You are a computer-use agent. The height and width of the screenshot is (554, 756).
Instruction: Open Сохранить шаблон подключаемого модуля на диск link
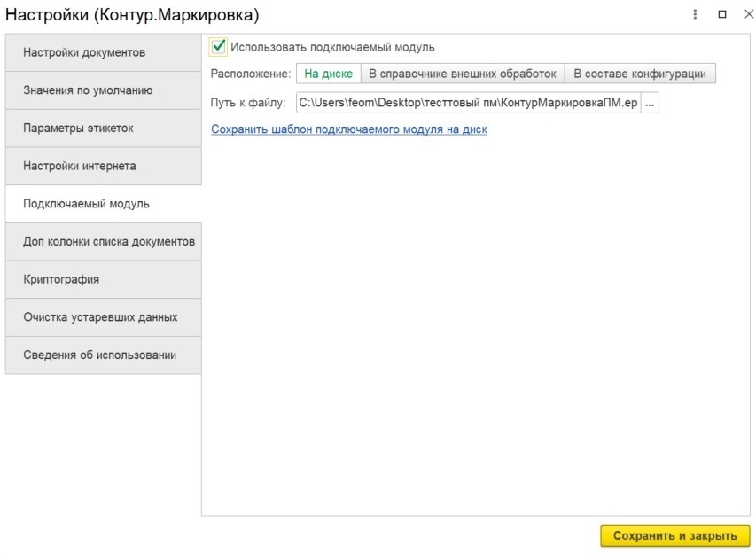pyautogui.click(x=349, y=129)
